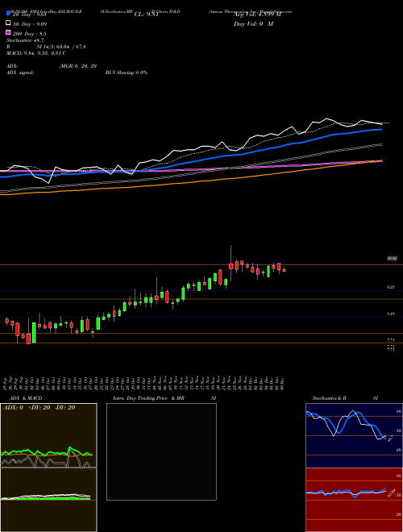Click the 9.25 price axis label
Viewport: 403px width, 532px height.
tap(391, 287)
